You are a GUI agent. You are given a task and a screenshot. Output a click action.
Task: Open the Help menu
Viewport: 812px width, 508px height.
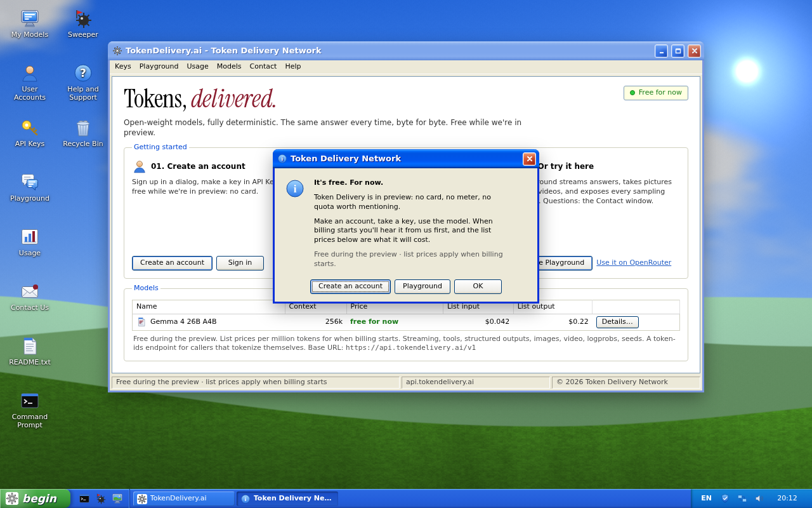click(x=293, y=67)
